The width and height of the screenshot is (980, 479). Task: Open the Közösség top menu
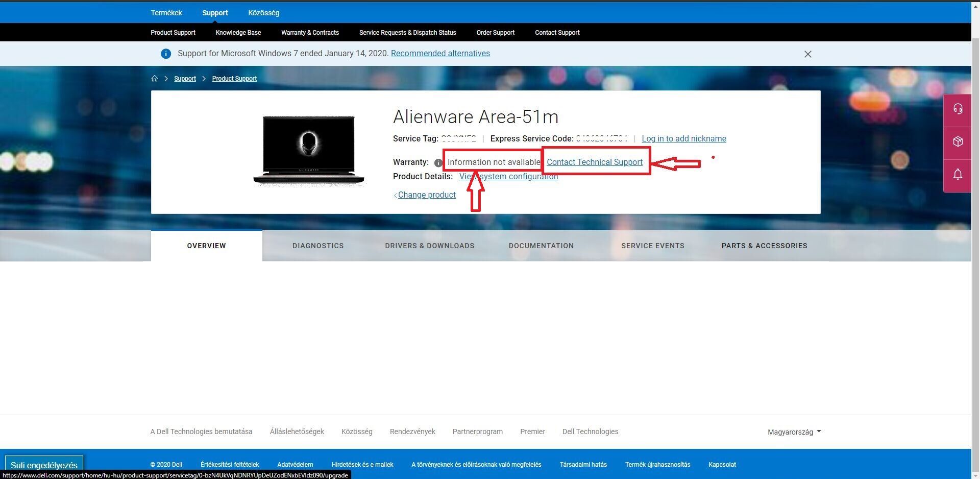click(264, 13)
